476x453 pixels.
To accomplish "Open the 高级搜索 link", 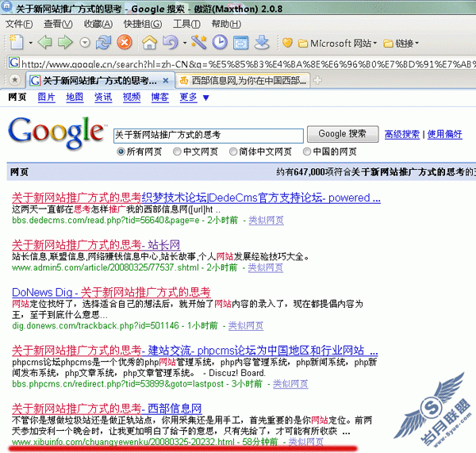I will [x=402, y=135].
